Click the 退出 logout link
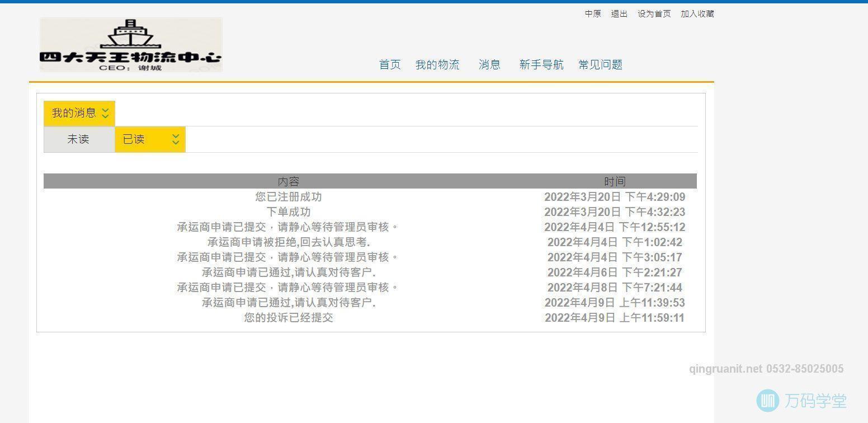 (x=619, y=14)
